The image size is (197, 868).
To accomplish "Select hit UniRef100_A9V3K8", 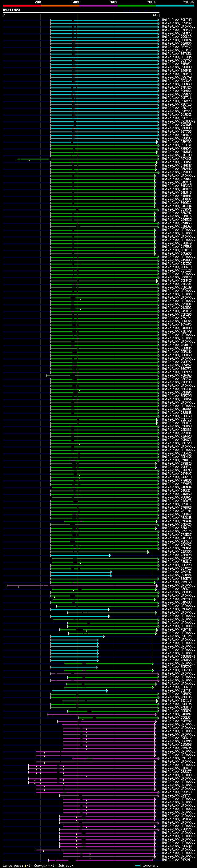I will tap(177, 159).
